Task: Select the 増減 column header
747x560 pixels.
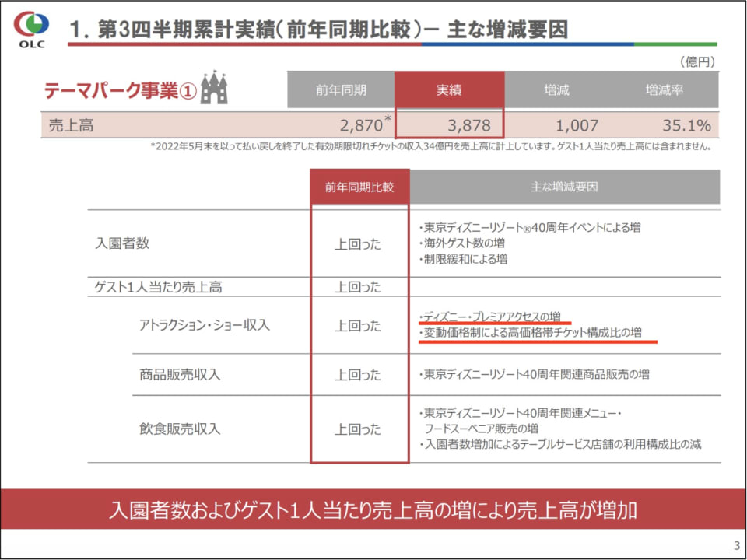Action: click(x=557, y=89)
